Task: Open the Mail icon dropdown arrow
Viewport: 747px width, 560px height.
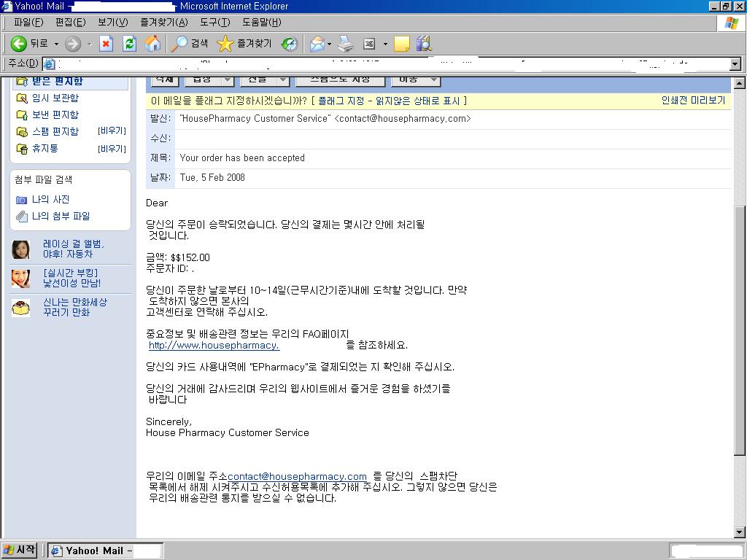Action: (x=329, y=44)
